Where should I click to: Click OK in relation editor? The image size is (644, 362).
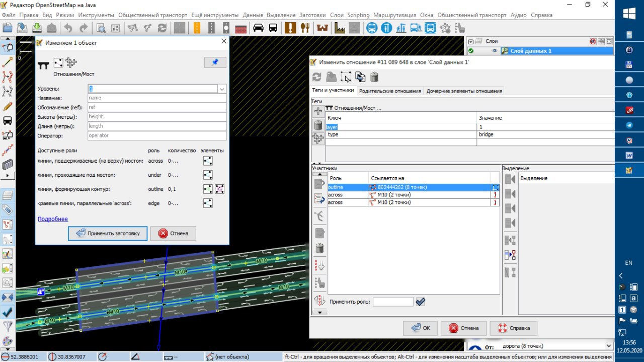[x=420, y=328]
